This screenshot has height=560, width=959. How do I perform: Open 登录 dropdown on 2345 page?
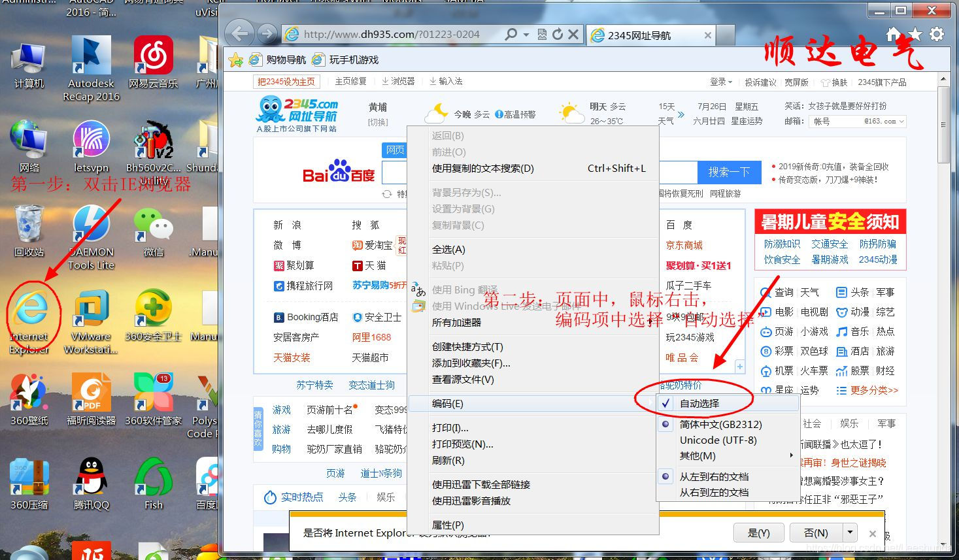721,82
